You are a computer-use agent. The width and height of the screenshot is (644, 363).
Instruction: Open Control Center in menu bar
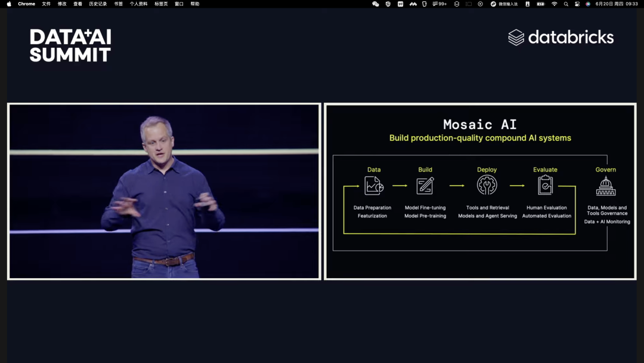click(x=577, y=4)
